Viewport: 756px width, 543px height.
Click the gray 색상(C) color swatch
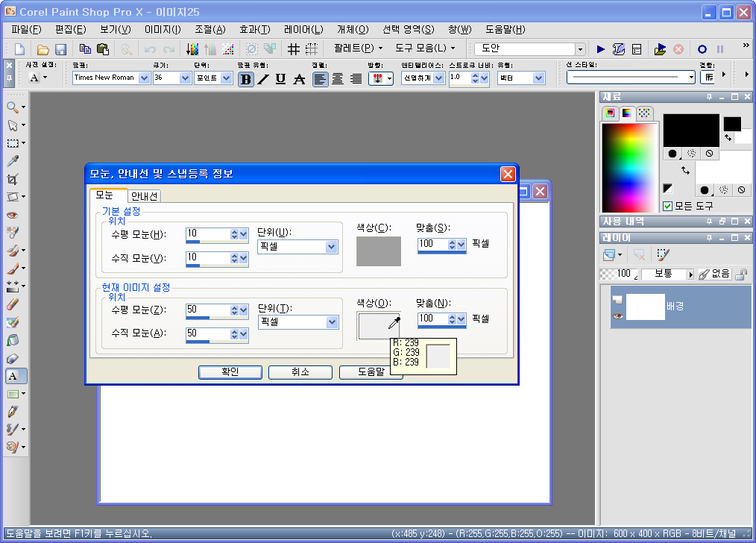pyautogui.click(x=379, y=251)
